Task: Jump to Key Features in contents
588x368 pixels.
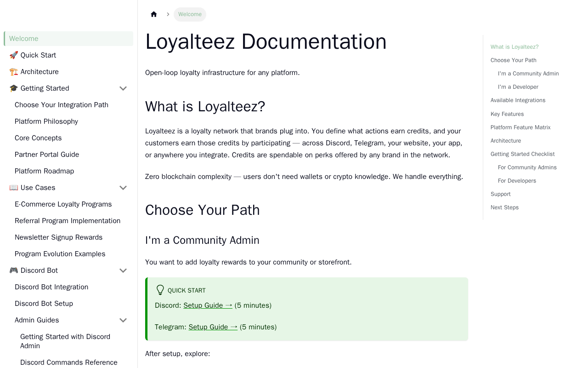Action: pos(507,114)
